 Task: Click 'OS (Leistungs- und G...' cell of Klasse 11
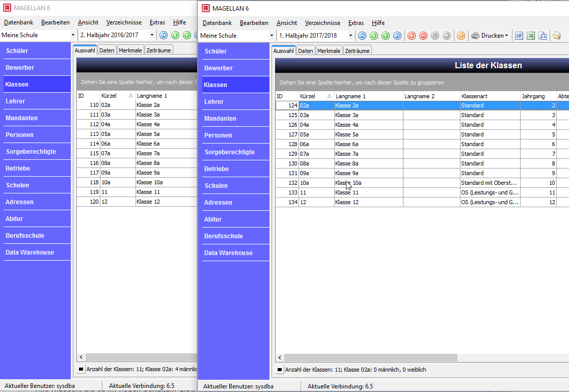click(490, 192)
